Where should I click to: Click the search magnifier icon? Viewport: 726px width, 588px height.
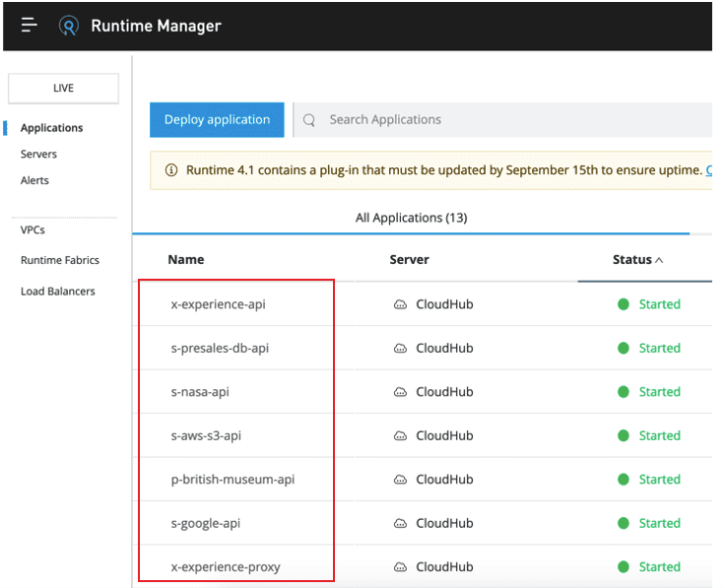coord(309,120)
